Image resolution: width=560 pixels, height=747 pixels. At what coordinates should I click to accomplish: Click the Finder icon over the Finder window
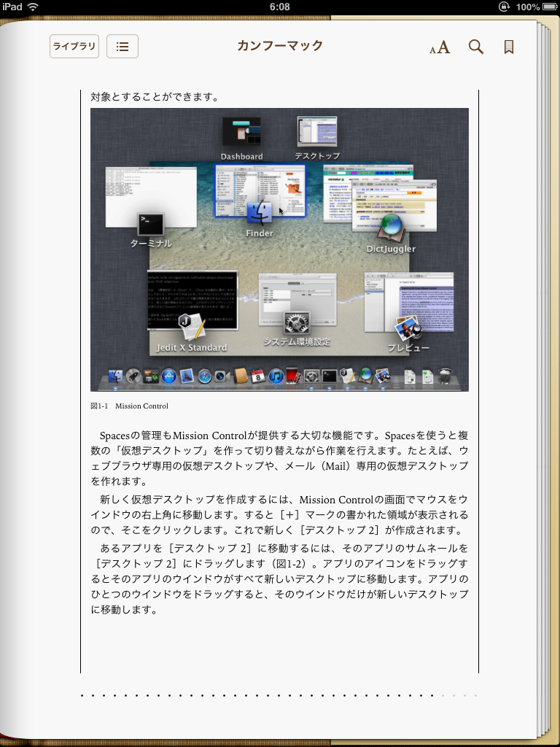(260, 212)
